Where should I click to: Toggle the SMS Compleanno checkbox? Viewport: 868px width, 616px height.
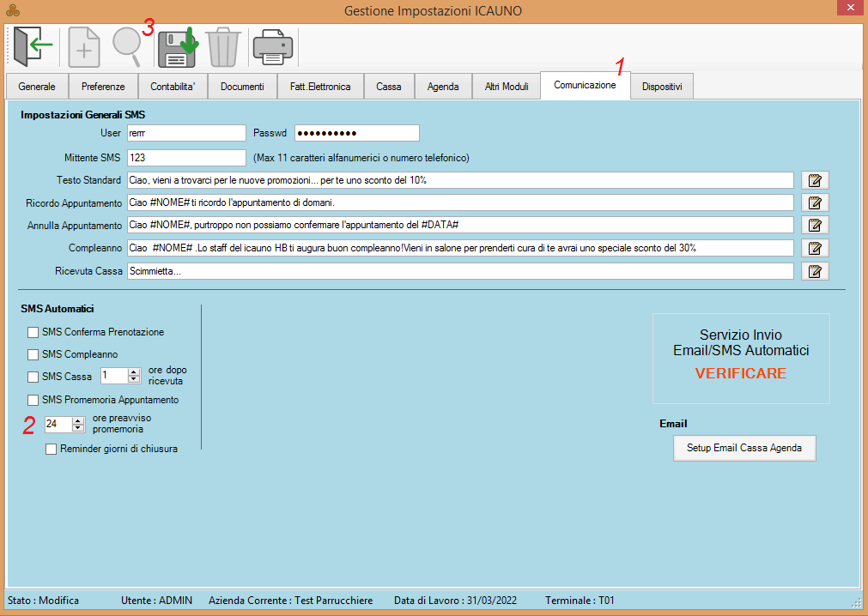33,354
